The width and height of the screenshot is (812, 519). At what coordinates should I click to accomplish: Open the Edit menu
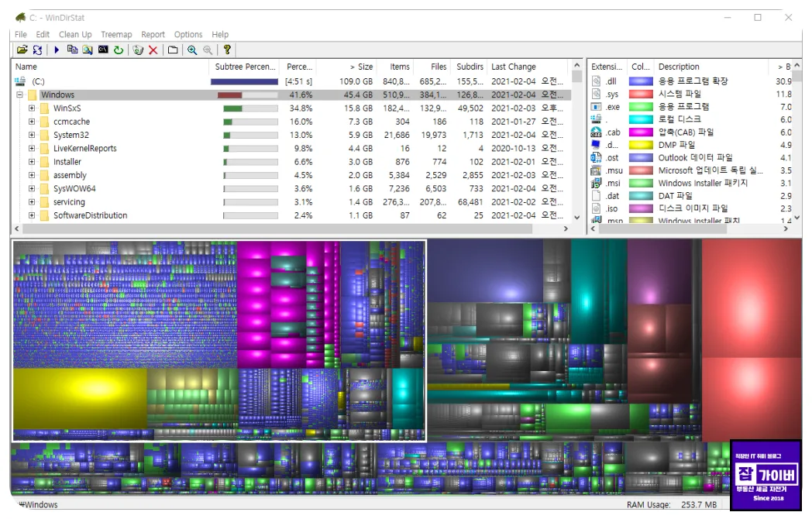(43, 34)
